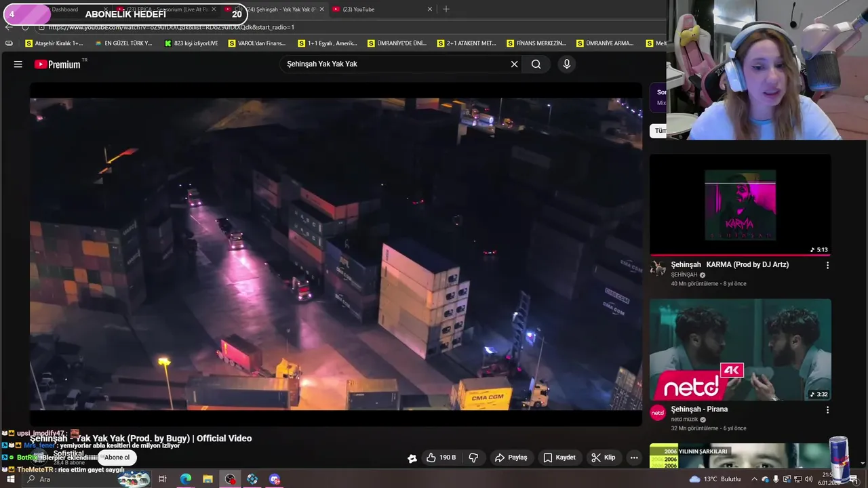Open ŞEHİNŞAH channel avatar beside KARMA

pyautogui.click(x=658, y=268)
